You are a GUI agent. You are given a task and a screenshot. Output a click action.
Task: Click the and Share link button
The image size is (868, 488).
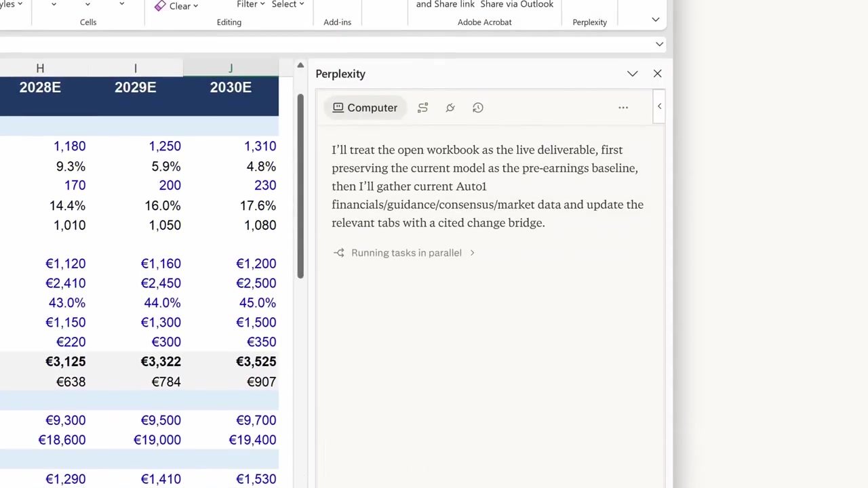pyautogui.click(x=446, y=5)
